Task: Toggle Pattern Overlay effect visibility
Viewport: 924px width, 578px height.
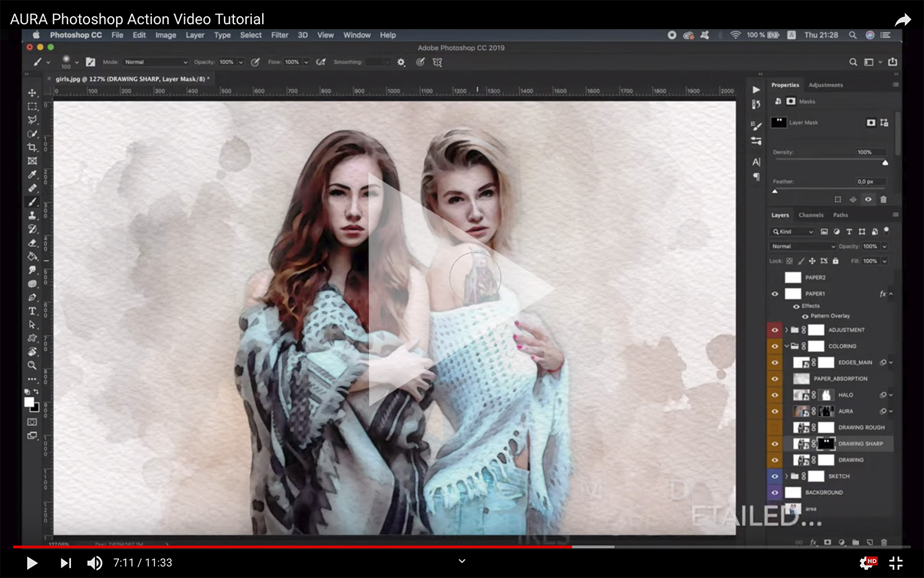Action: 805,316
